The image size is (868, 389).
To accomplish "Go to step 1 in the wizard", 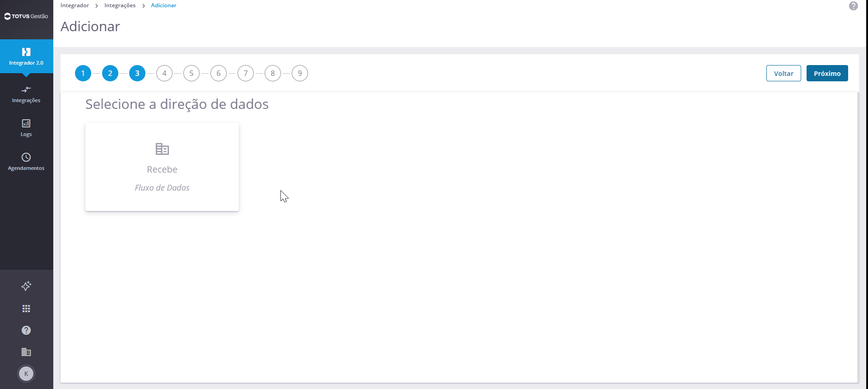I will click(83, 73).
